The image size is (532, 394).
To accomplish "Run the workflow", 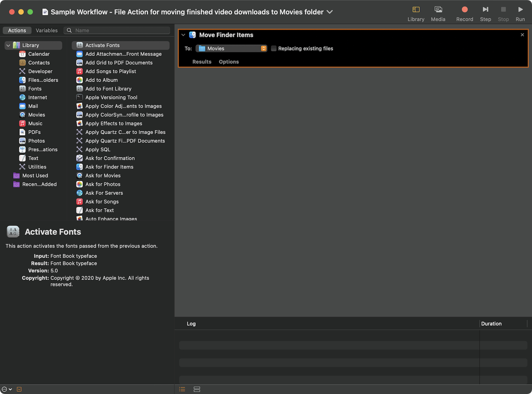I will pos(520,13).
